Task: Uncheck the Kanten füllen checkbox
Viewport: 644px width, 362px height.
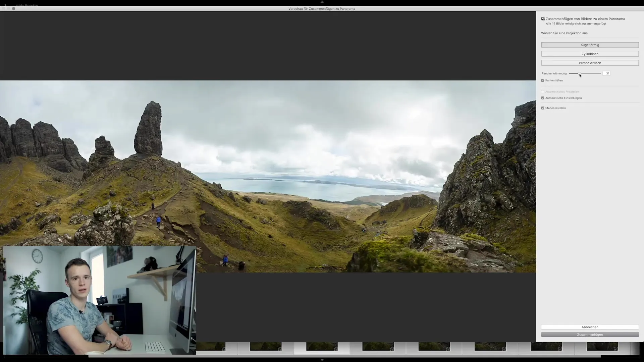Action: click(x=543, y=80)
